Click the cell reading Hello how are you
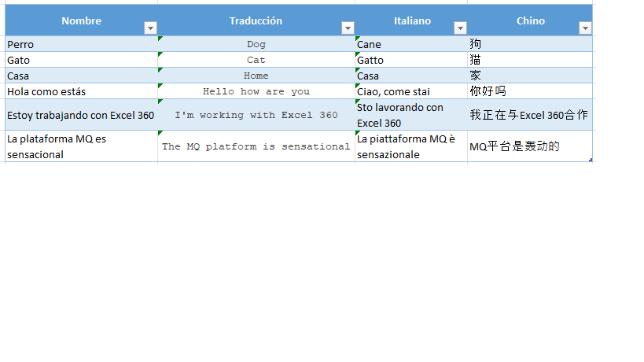This screenshot has width=644, height=362. pyautogui.click(x=256, y=91)
